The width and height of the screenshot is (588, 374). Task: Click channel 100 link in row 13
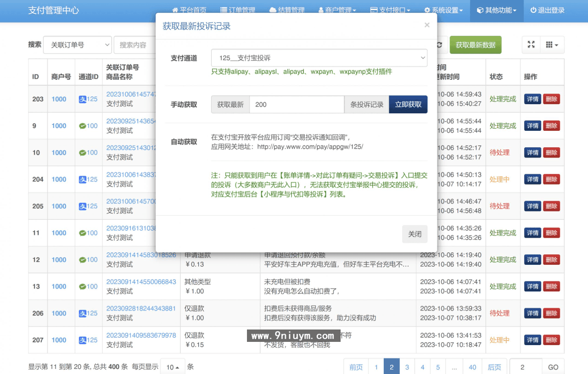(92, 286)
